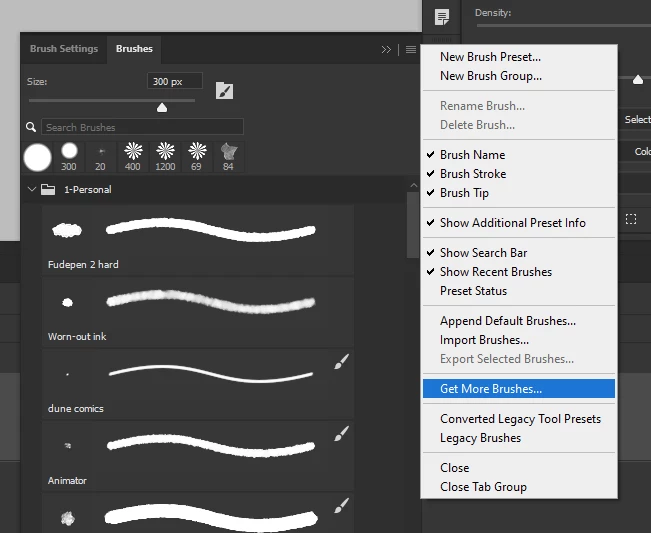
Task: Select the recent 400 starburst brush
Action: coord(133,156)
